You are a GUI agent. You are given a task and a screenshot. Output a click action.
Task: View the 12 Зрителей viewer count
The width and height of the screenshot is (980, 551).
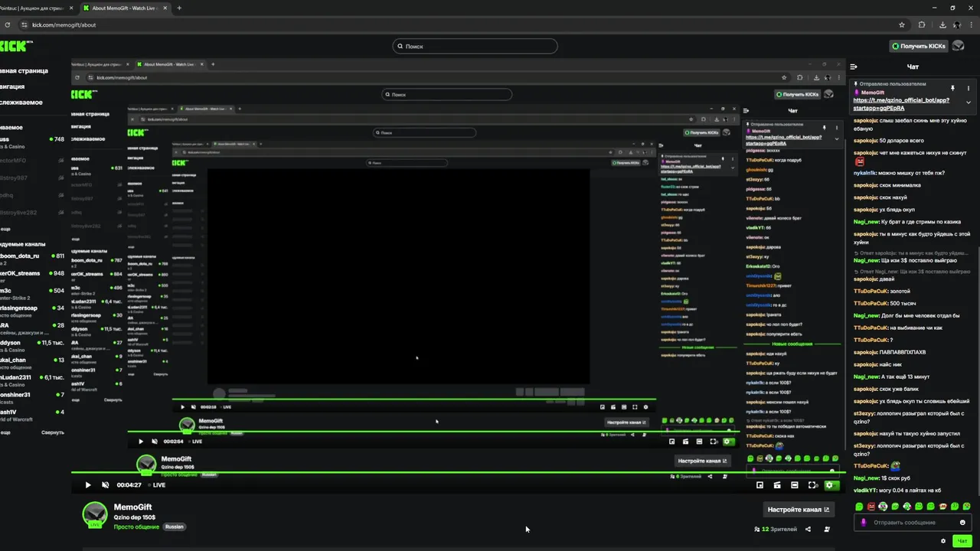776,529
